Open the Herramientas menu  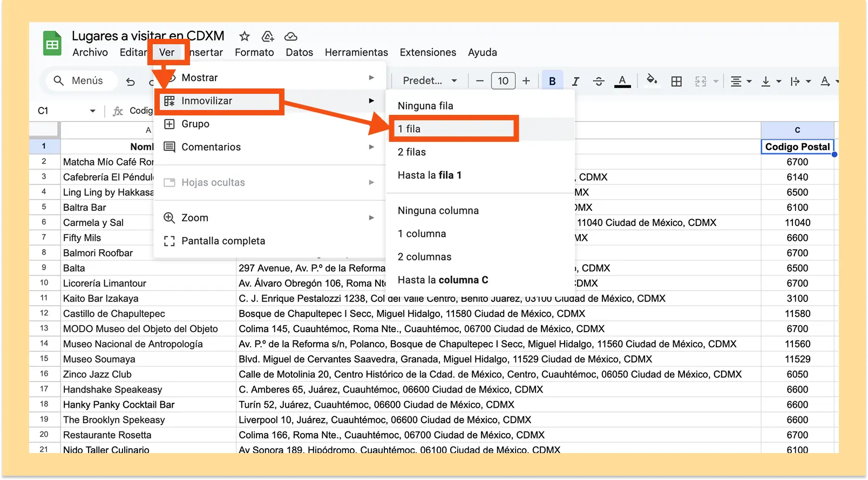pos(356,52)
